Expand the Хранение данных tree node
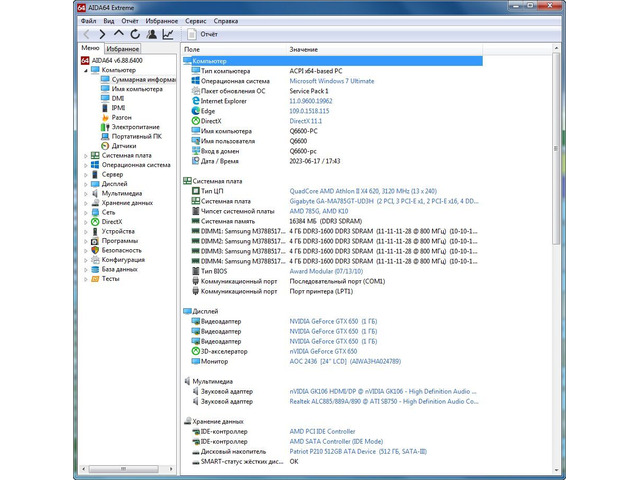 [x=86, y=203]
